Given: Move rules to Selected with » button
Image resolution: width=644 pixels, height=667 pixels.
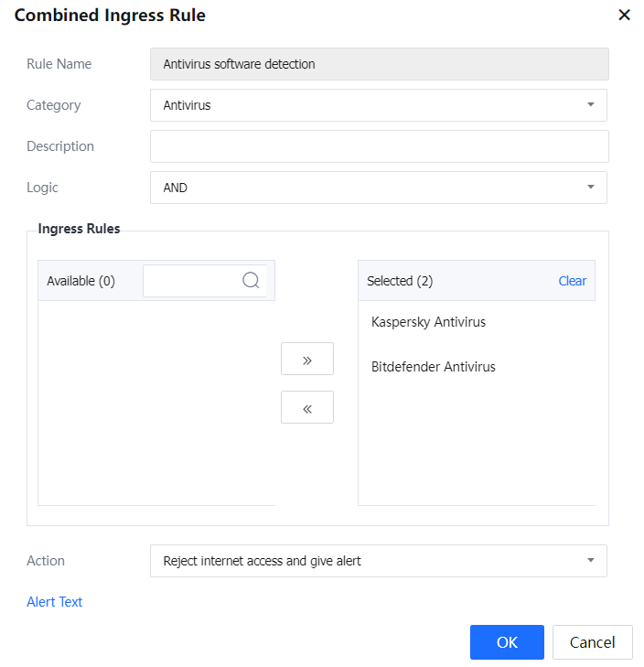Looking at the screenshot, I should (306, 360).
